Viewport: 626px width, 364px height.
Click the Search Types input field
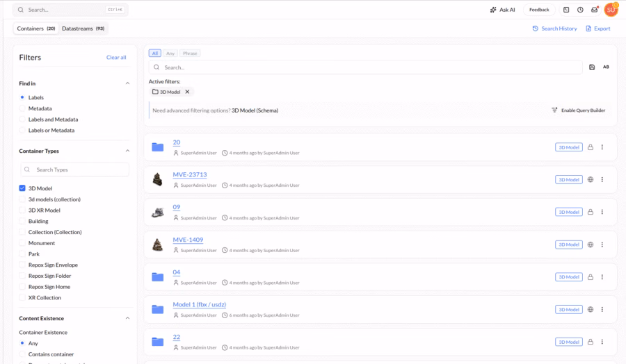tap(74, 169)
